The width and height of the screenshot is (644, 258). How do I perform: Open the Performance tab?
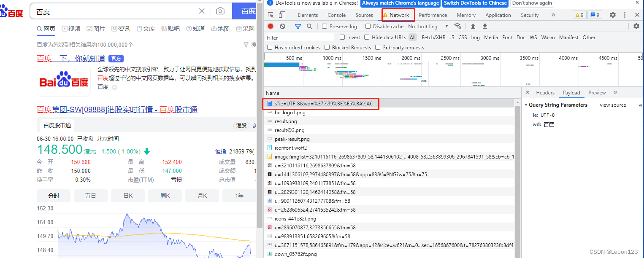click(x=433, y=15)
